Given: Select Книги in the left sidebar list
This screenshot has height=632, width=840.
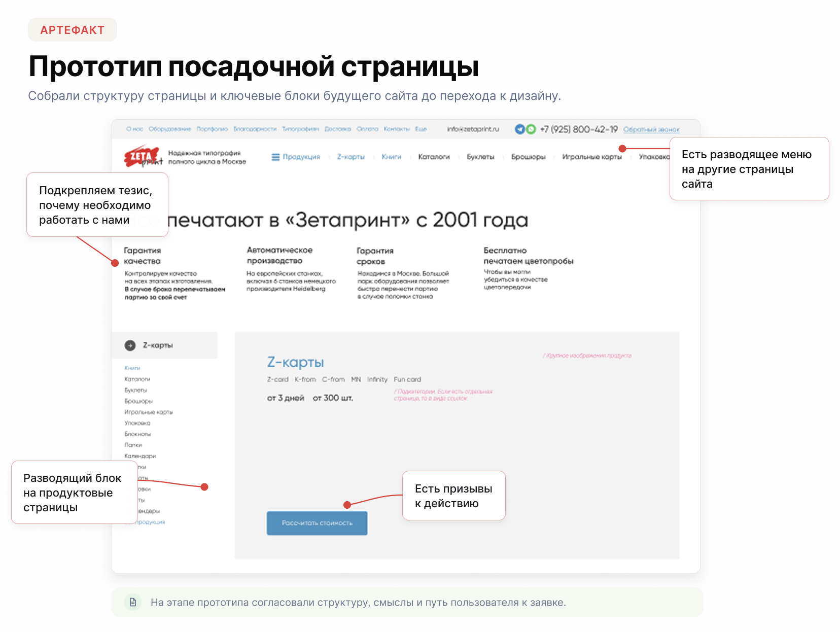Looking at the screenshot, I should [132, 368].
